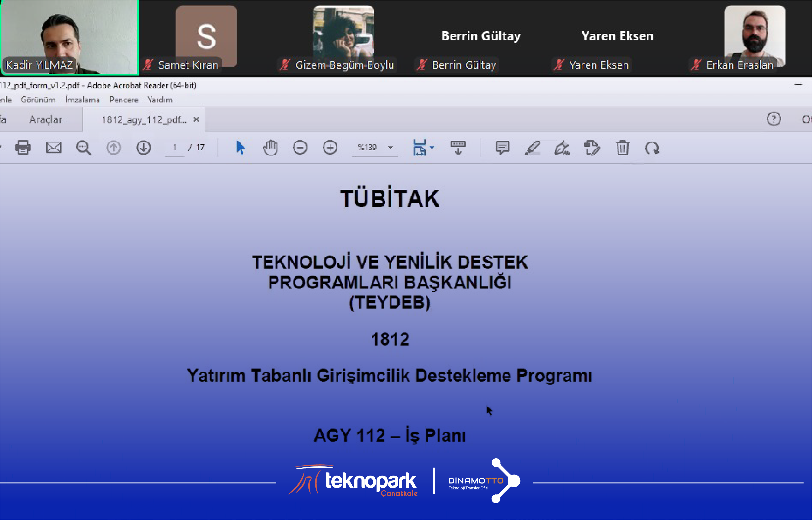Click the AGY 112 – İş Planı title

pos(390,435)
